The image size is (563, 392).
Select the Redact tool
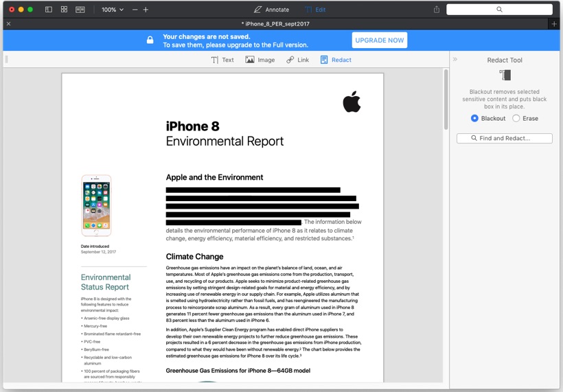[x=336, y=60]
